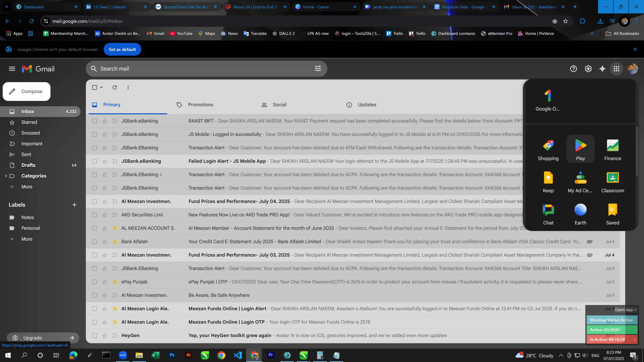Star the RAAST IBFT email

(x=104, y=121)
